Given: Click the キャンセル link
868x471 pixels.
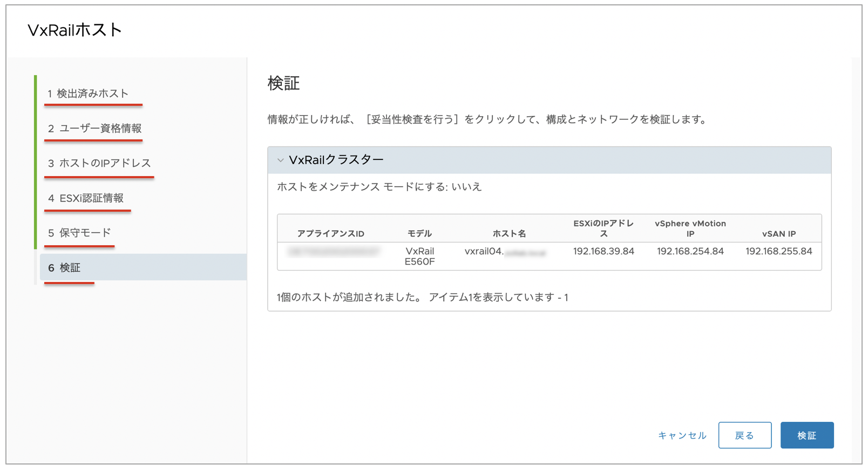Looking at the screenshot, I should click(682, 435).
